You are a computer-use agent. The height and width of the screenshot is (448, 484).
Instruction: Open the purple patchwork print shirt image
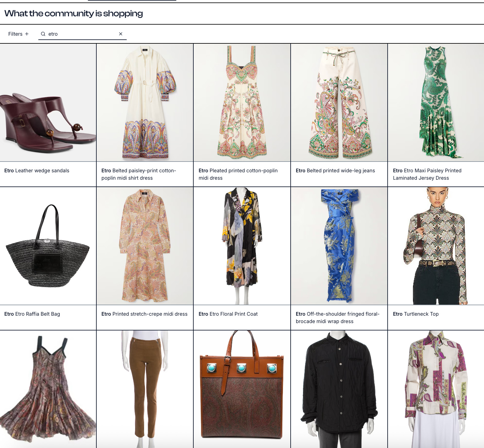click(436, 389)
